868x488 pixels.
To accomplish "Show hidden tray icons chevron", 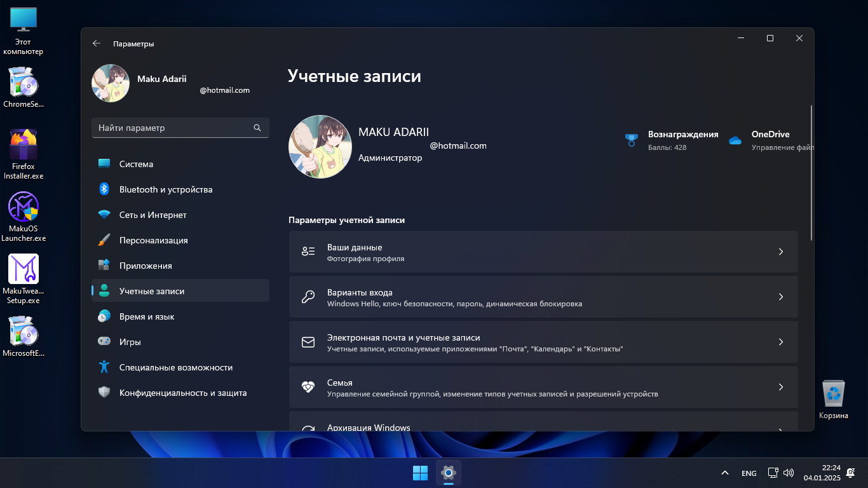I will (x=724, y=473).
